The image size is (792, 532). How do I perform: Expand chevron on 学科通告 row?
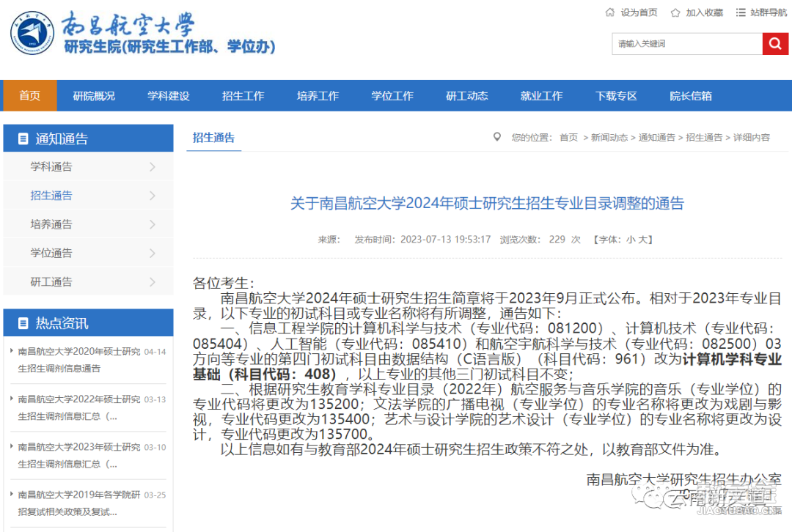click(152, 167)
